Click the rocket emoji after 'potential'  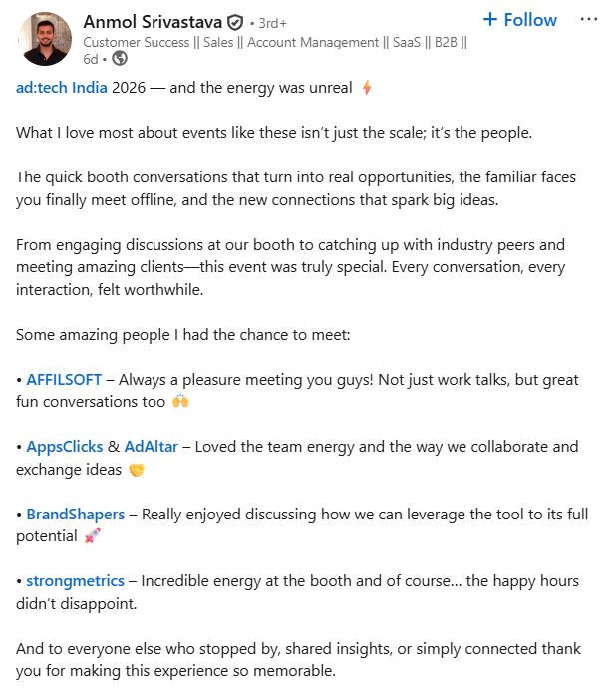coord(93,536)
